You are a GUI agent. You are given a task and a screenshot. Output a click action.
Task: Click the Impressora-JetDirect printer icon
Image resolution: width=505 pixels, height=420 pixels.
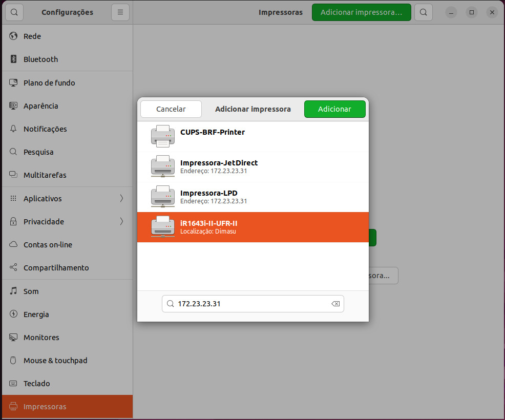point(163,166)
